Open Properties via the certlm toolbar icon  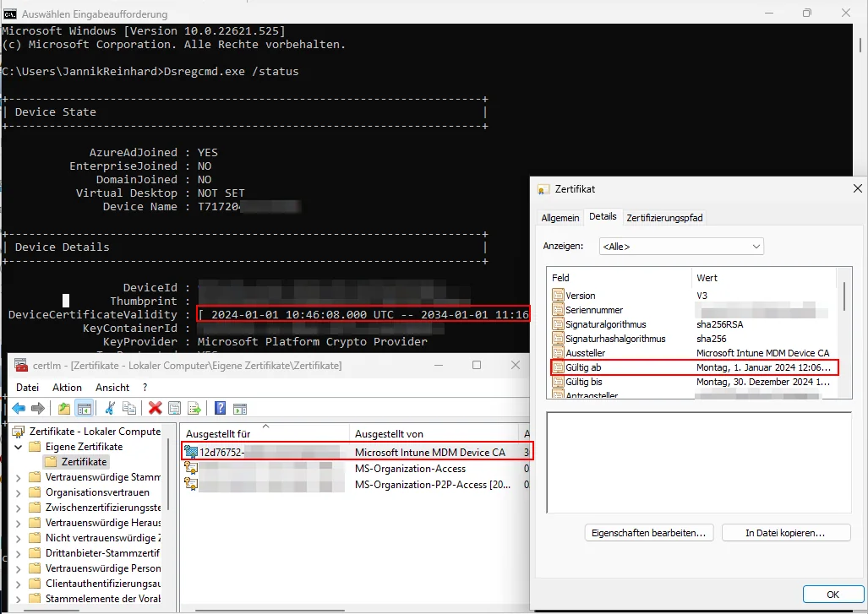pyautogui.click(x=174, y=409)
